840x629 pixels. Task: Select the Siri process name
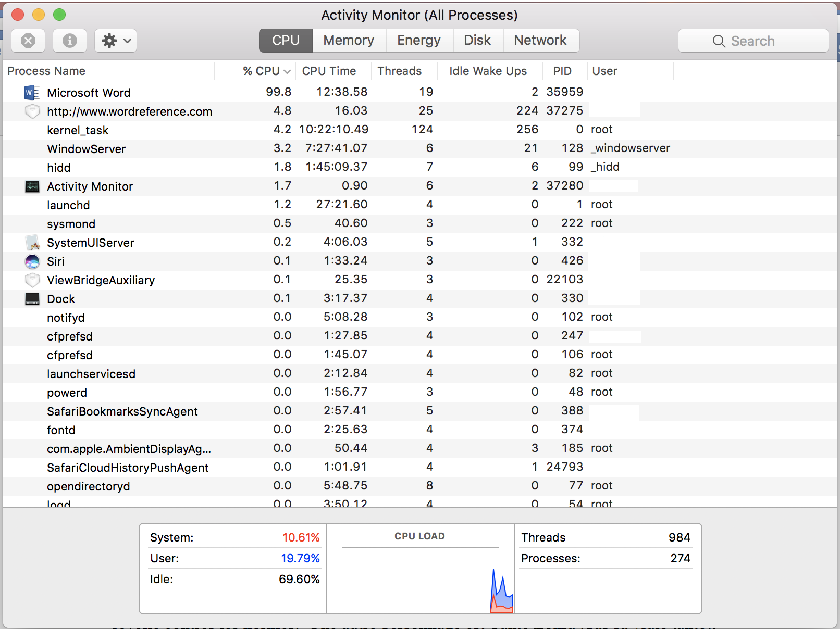[x=56, y=261]
